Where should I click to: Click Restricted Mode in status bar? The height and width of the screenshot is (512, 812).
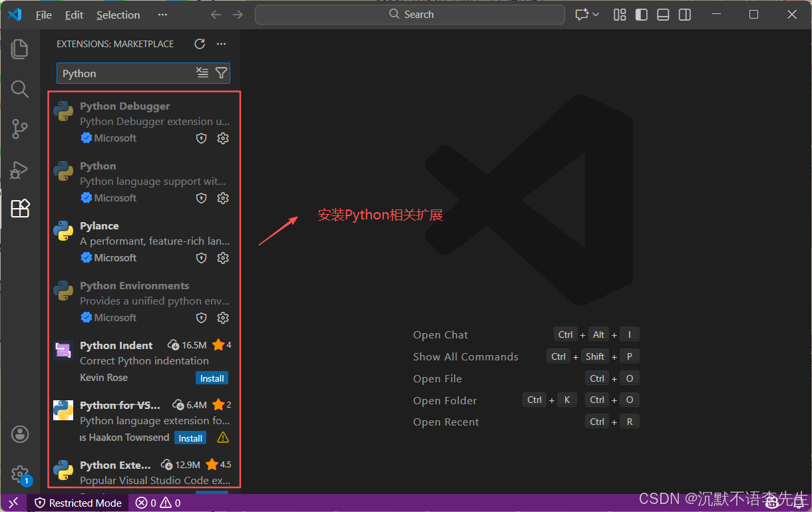point(79,503)
